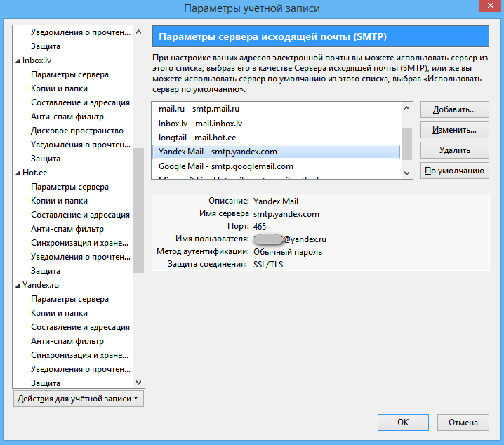Collapse the Hot.ee account tree node

point(18,173)
